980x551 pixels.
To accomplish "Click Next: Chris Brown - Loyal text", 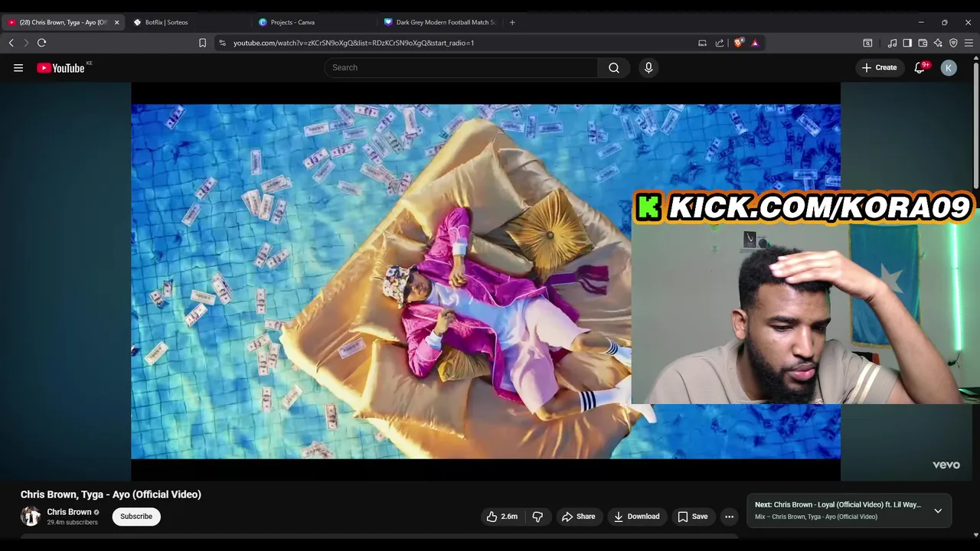I will 838,505.
